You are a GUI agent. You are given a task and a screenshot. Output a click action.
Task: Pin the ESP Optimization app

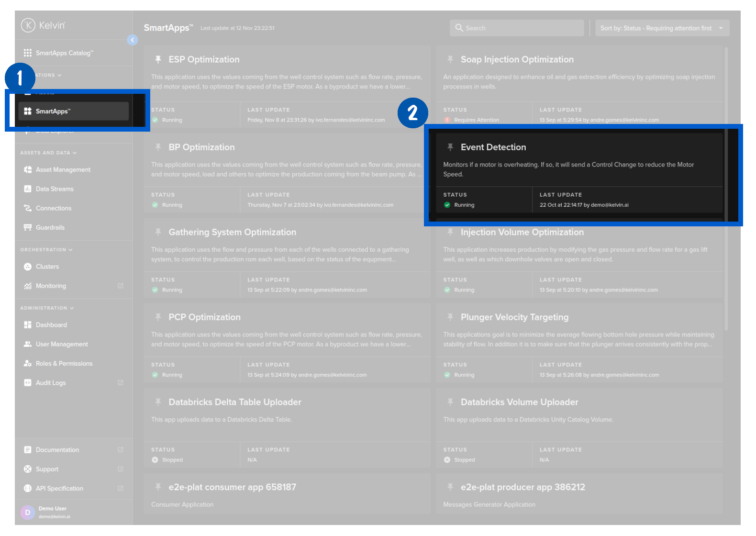click(158, 59)
